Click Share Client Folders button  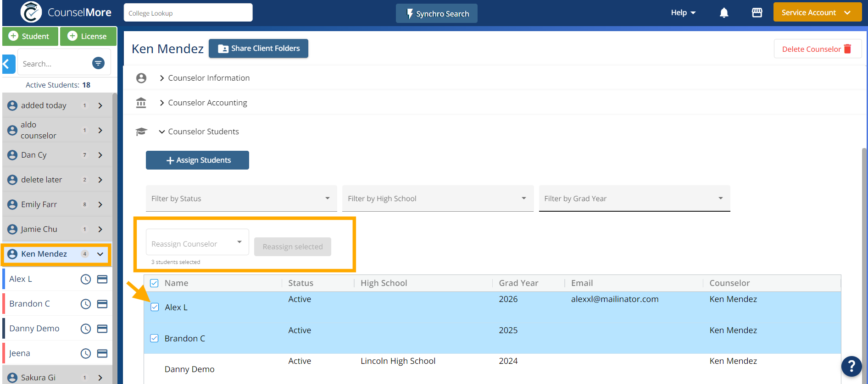pyautogui.click(x=258, y=49)
